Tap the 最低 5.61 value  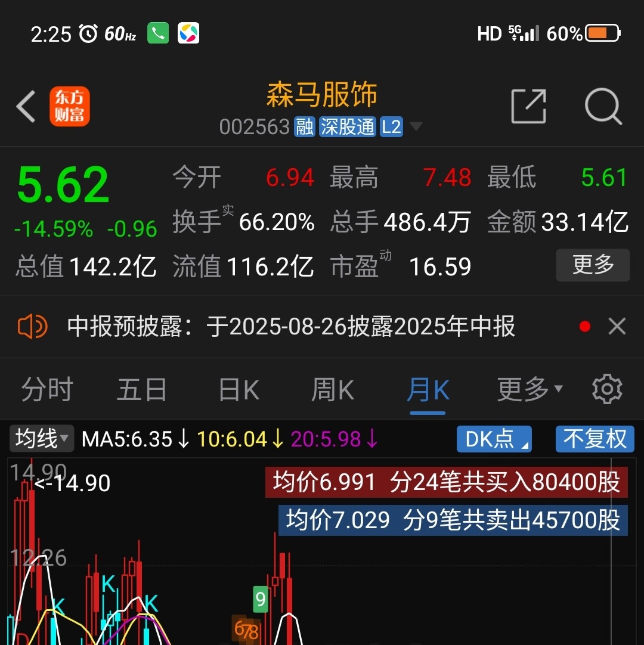coord(605,178)
